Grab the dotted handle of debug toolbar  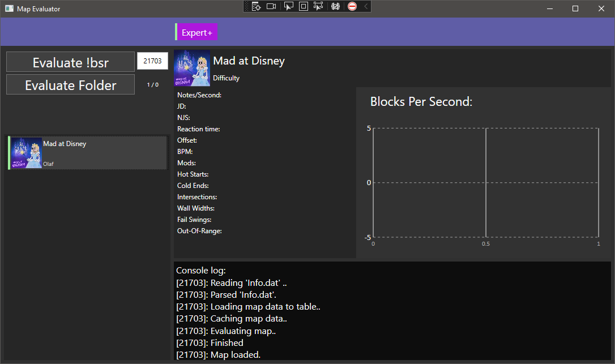coord(247,6)
